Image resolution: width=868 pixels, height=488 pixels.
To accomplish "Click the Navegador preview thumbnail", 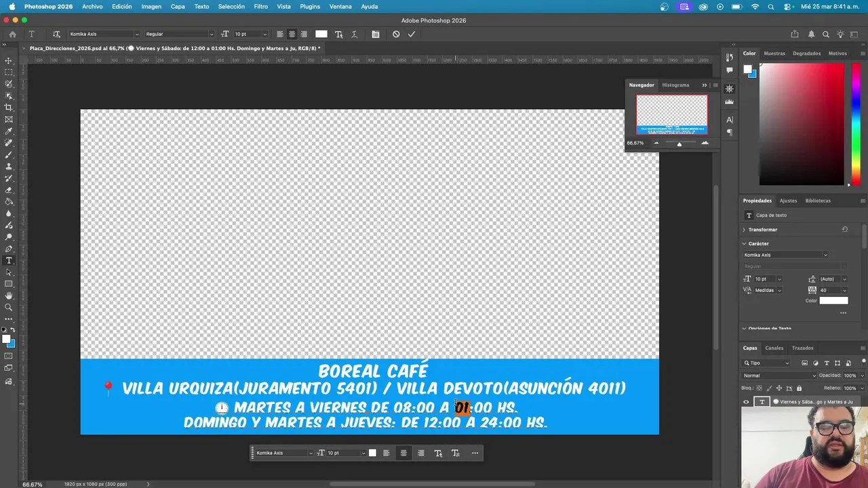I will point(671,115).
